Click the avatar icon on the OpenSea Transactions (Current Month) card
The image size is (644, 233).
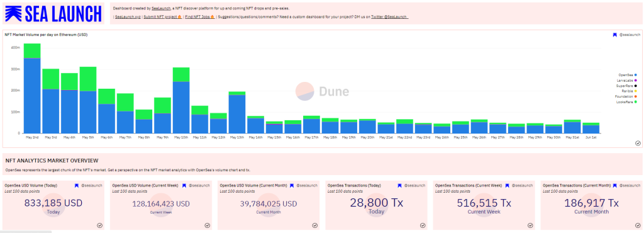[615, 186]
